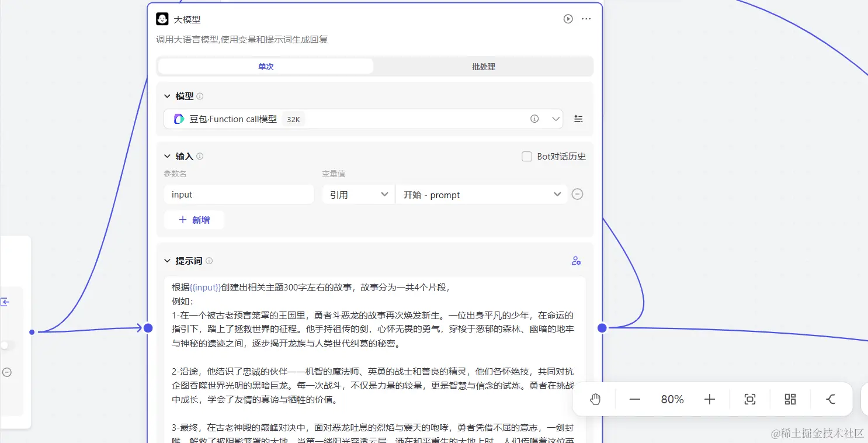Click the 调用大语言模型 description text
The width and height of the screenshot is (868, 443).
click(242, 39)
